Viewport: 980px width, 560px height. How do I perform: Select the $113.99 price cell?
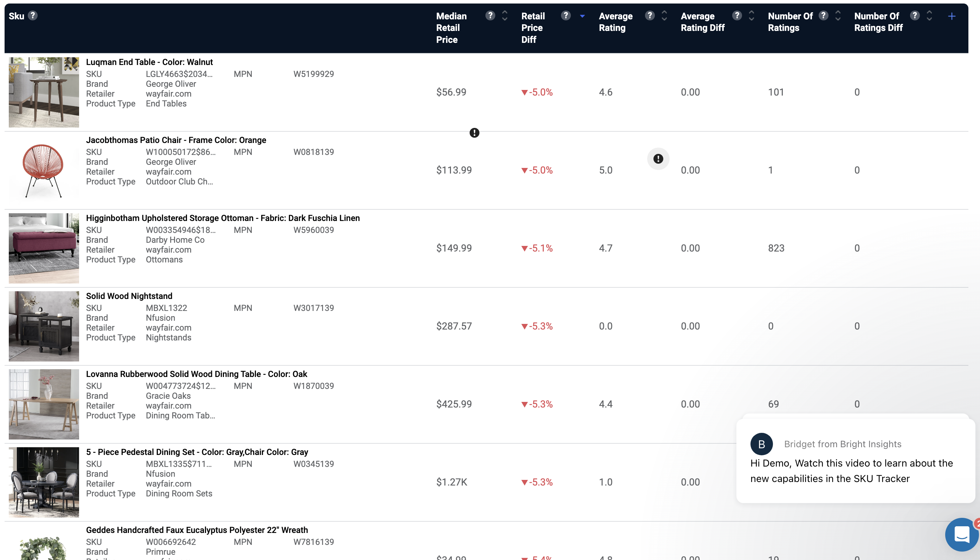tap(454, 170)
